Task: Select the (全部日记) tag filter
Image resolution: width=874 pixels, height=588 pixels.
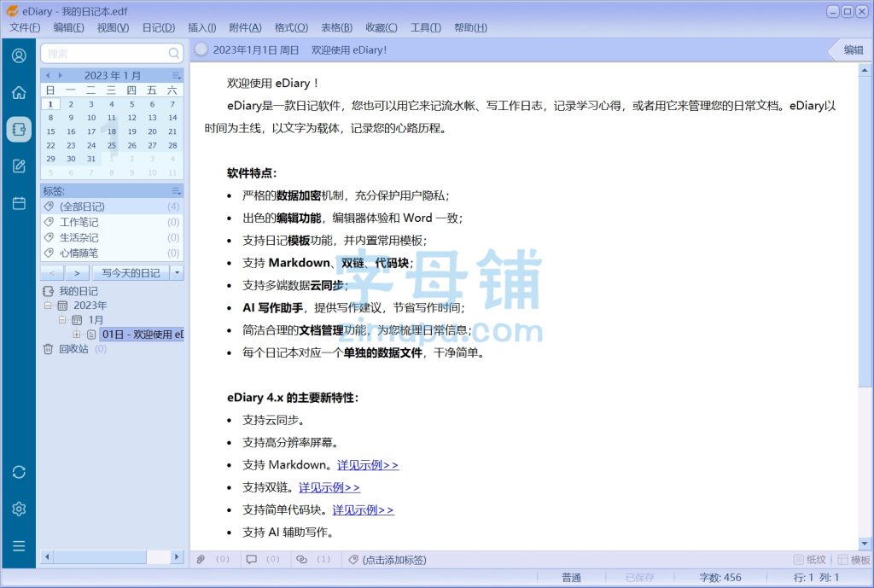Action: point(112,207)
